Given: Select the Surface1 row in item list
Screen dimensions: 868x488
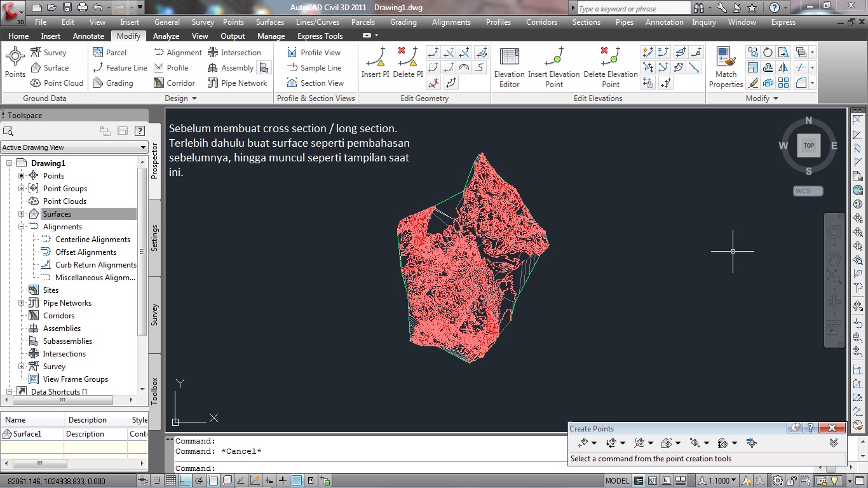Looking at the screenshot, I should point(74,434).
